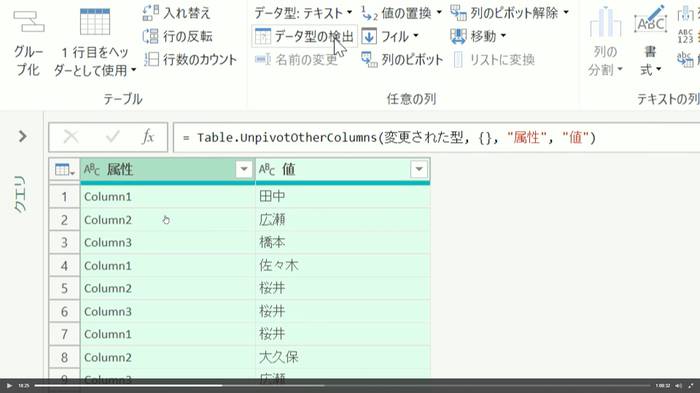
Task: Click the table corner menu icon
Action: (64, 170)
